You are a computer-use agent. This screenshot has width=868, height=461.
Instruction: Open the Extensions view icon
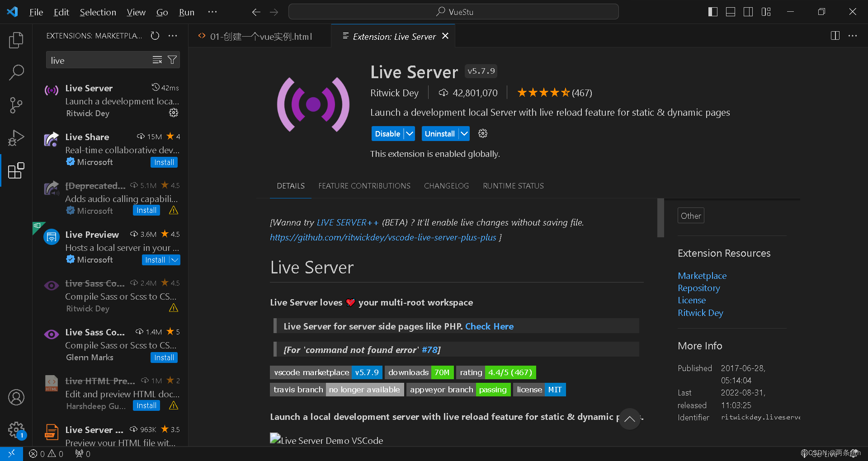tap(16, 170)
